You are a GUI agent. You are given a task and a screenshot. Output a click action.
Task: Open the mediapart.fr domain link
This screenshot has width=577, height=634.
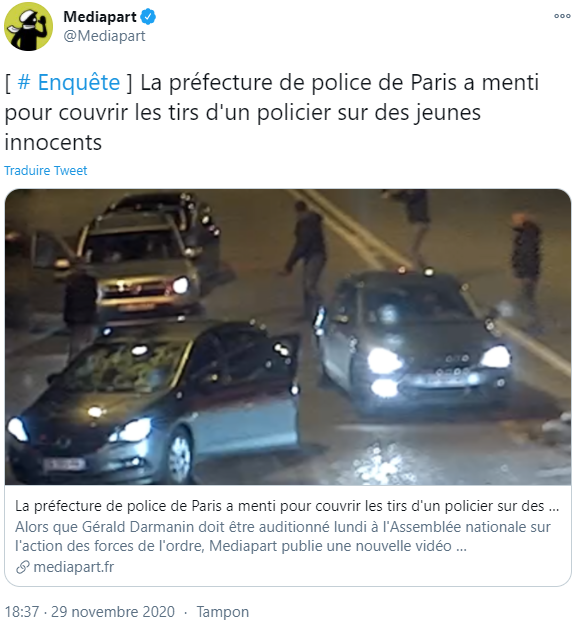pos(74,567)
